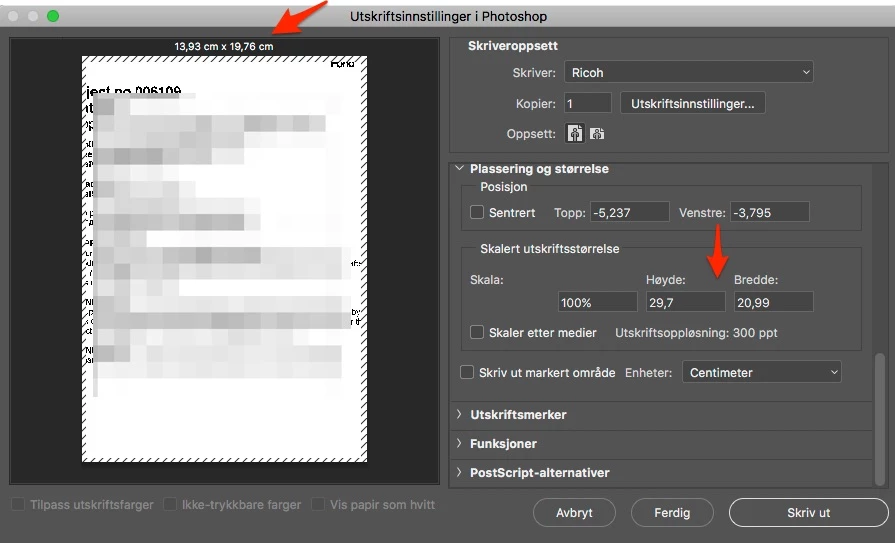Enable the Sentrert checkbox
Screen dimensions: 895x543
[477, 212]
